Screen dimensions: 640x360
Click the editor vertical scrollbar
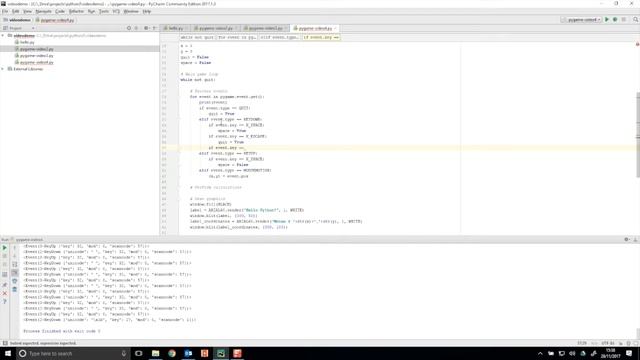click(x=638, y=135)
